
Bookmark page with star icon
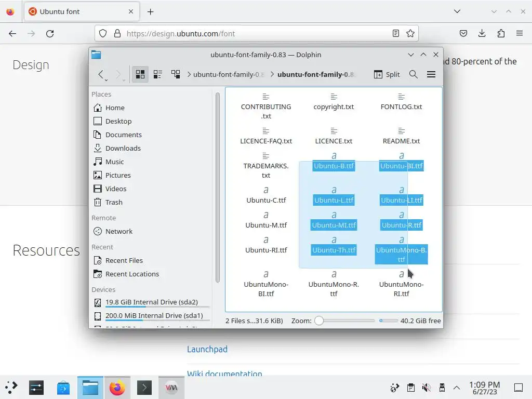(x=410, y=34)
